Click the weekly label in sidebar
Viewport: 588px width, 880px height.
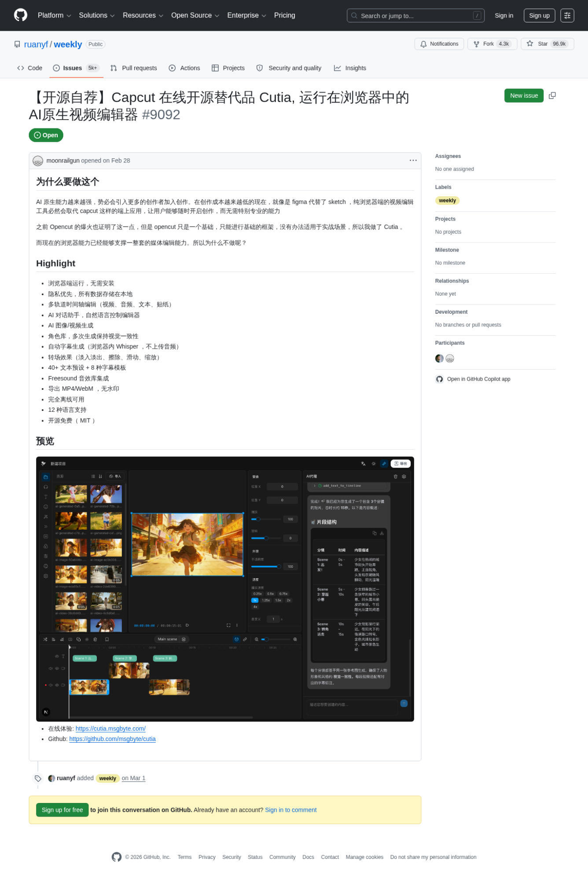click(x=447, y=201)
